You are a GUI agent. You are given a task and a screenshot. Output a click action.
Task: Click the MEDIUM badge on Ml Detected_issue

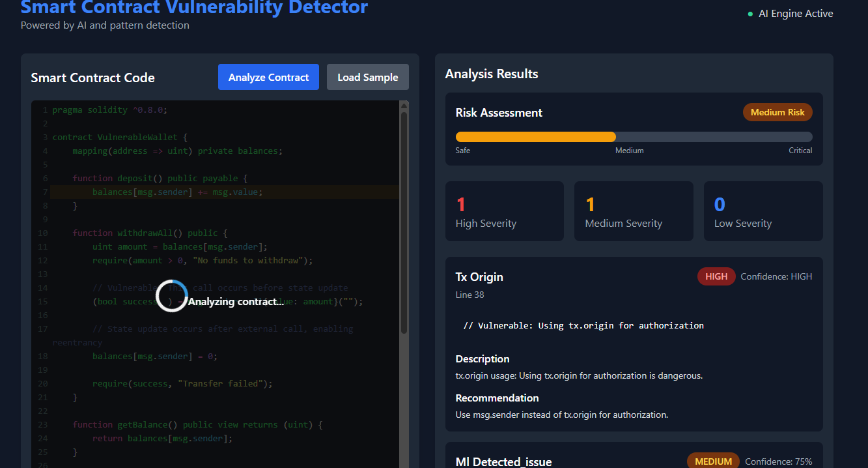713,461
